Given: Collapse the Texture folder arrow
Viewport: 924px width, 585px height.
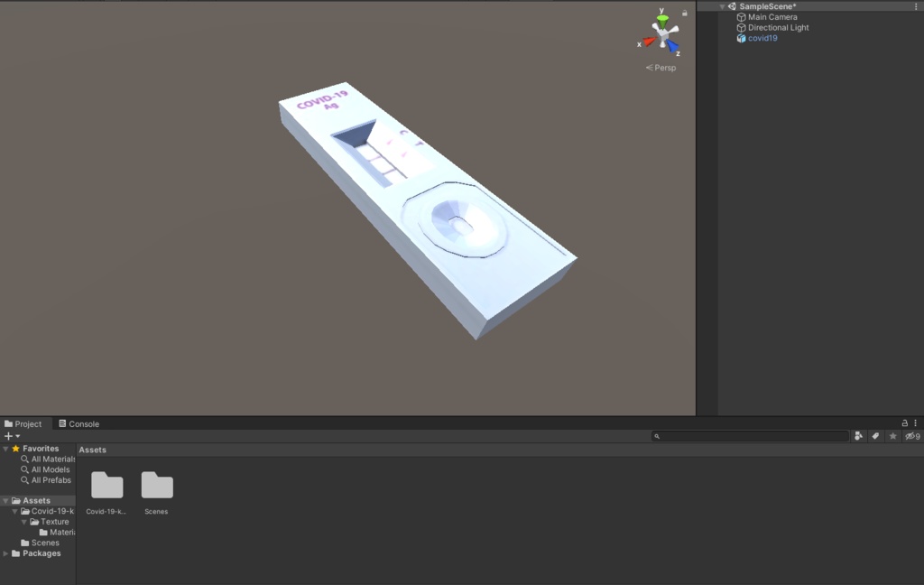Looking at the screenshot, I should 24,522.
